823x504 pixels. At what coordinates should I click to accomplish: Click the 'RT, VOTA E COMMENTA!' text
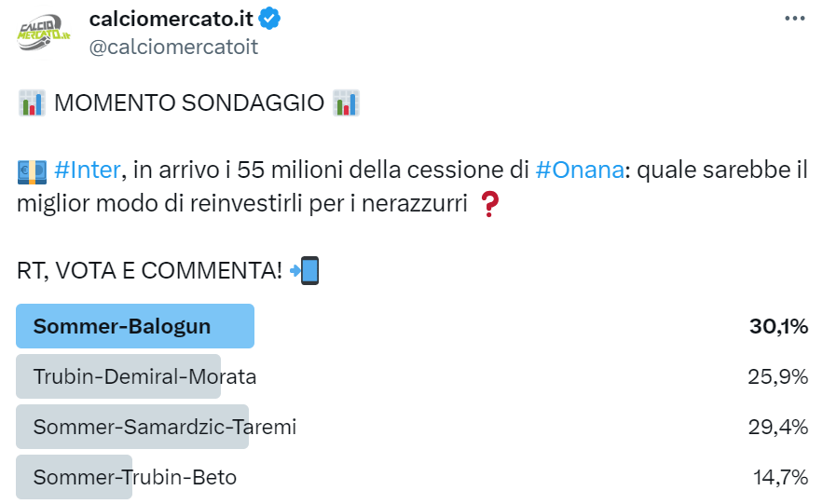click(x=149, y=271)
